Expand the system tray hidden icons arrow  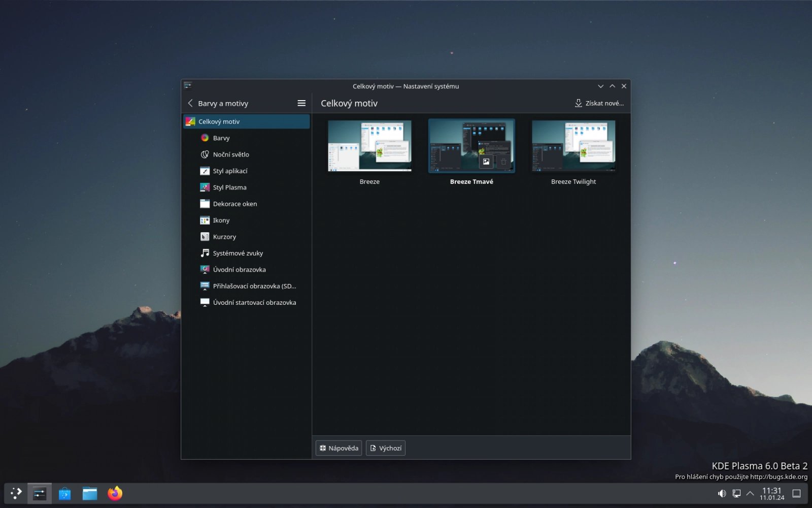pos(750,493)
